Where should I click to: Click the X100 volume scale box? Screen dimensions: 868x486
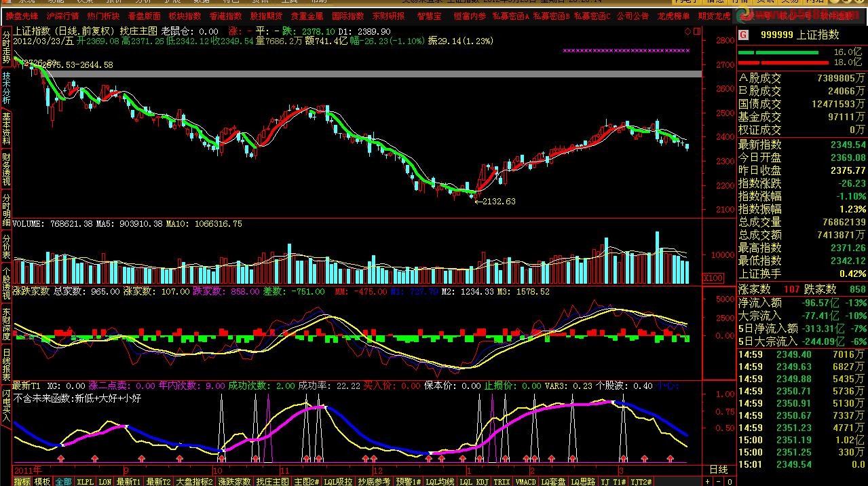click(x=713, y=278)
